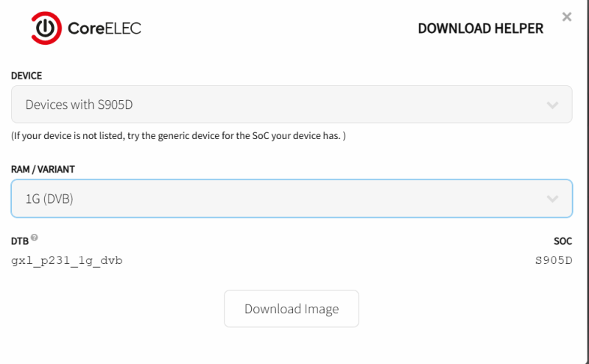Click the DTB help question mark icon
This screenshot has width=589, height=364.
coord(34,238)
